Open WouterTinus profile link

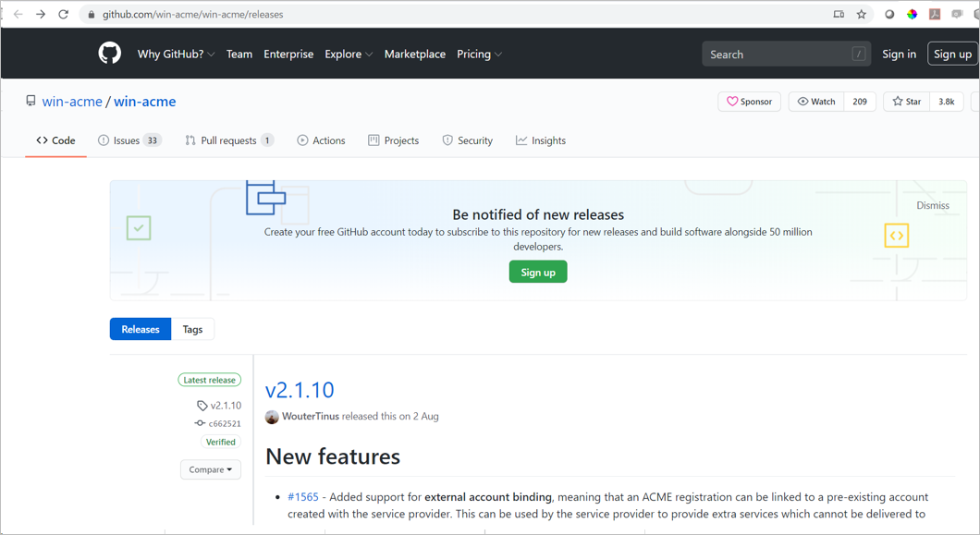tap(311, 416)
